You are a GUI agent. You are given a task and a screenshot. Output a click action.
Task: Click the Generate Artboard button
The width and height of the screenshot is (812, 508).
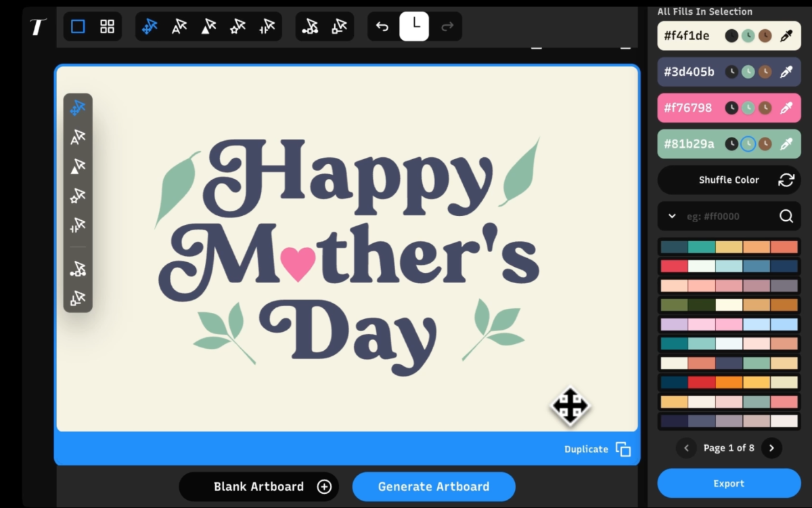(x=434, y=486)
